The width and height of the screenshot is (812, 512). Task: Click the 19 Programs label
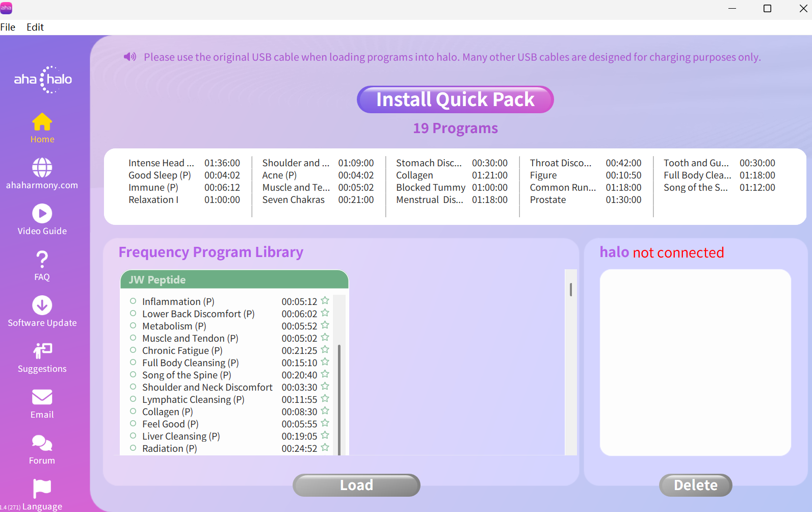(x=455, y=128)
